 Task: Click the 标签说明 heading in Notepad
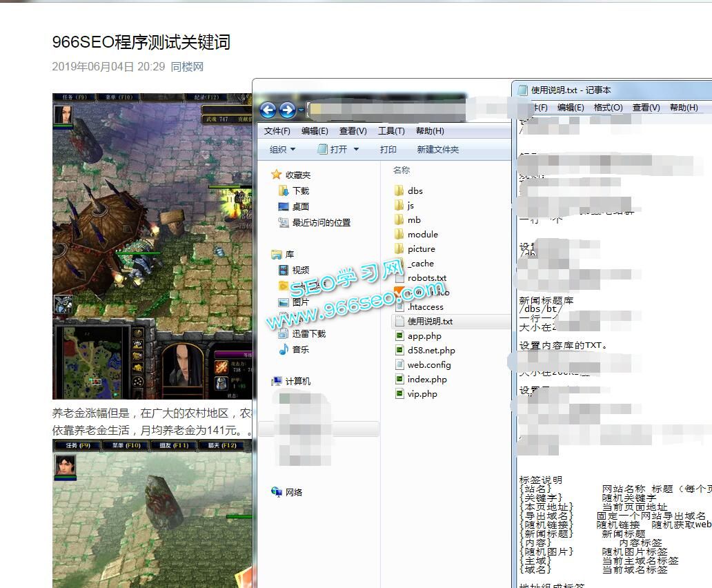[x=540, y=480]
